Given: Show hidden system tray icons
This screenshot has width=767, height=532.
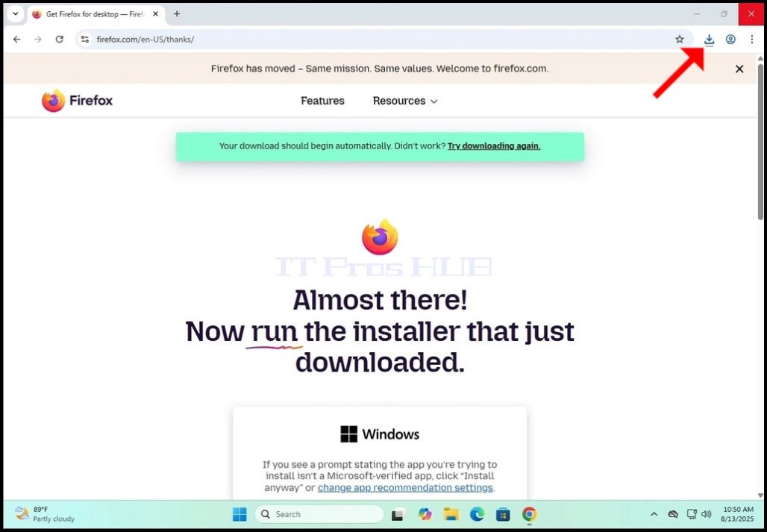Looking at the screenshot, I should pos(654,514).
